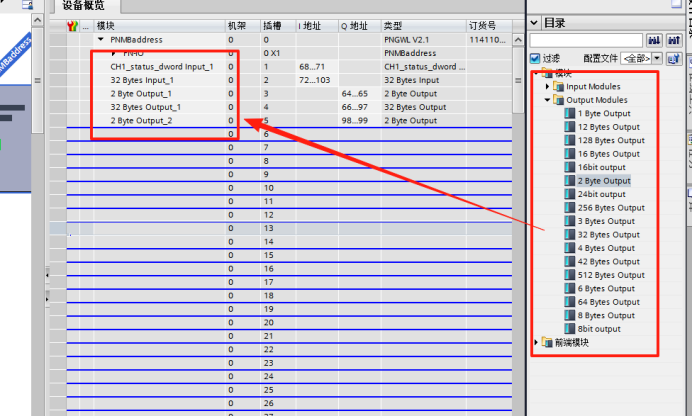The height and width of the screenshot is (416, 692).
Task: Click the icon beside 16bit output
Action: click(x=569, y=167)
